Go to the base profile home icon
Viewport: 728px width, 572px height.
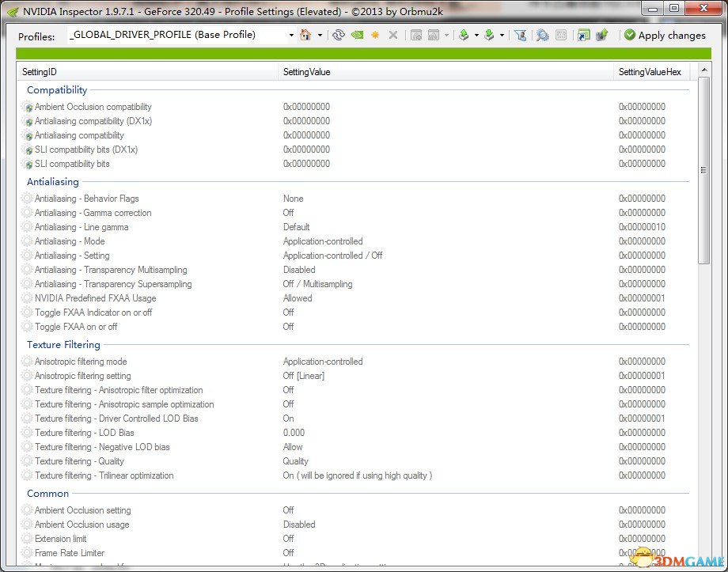(305, 35)
